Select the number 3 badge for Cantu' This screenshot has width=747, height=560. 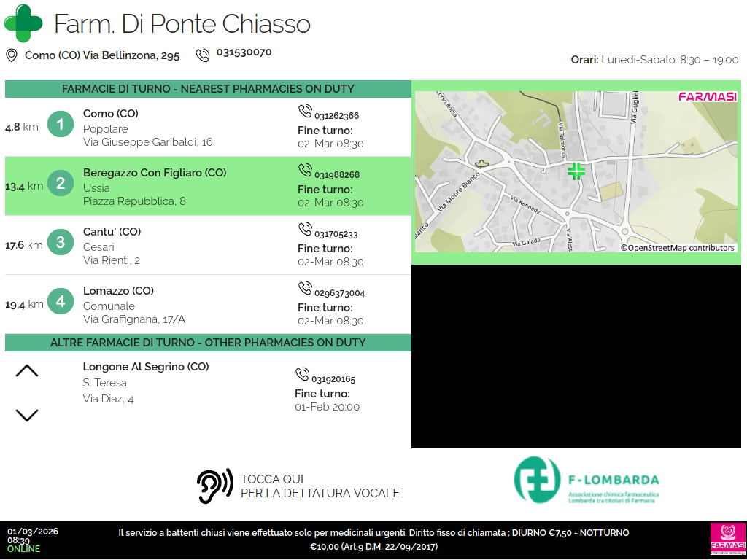point(61,243)
